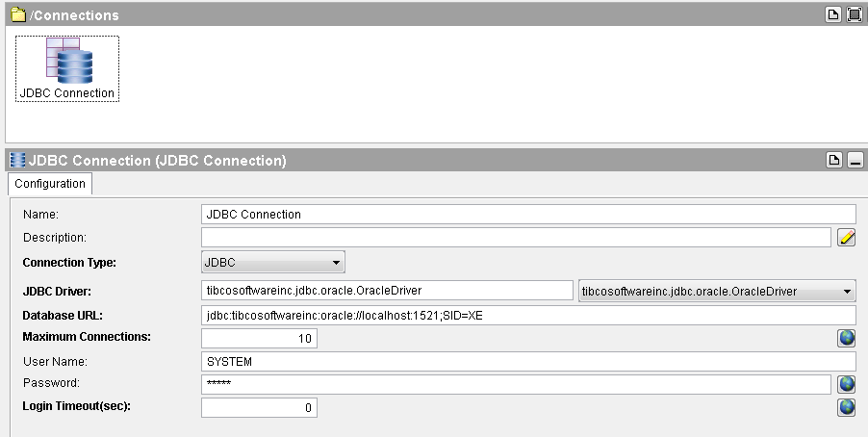Image resolution: width=868 pixels, height=437 pixels.
Task: Click the JDBC Driver text field
Action: pyautogui.click(x=387, y=291)
